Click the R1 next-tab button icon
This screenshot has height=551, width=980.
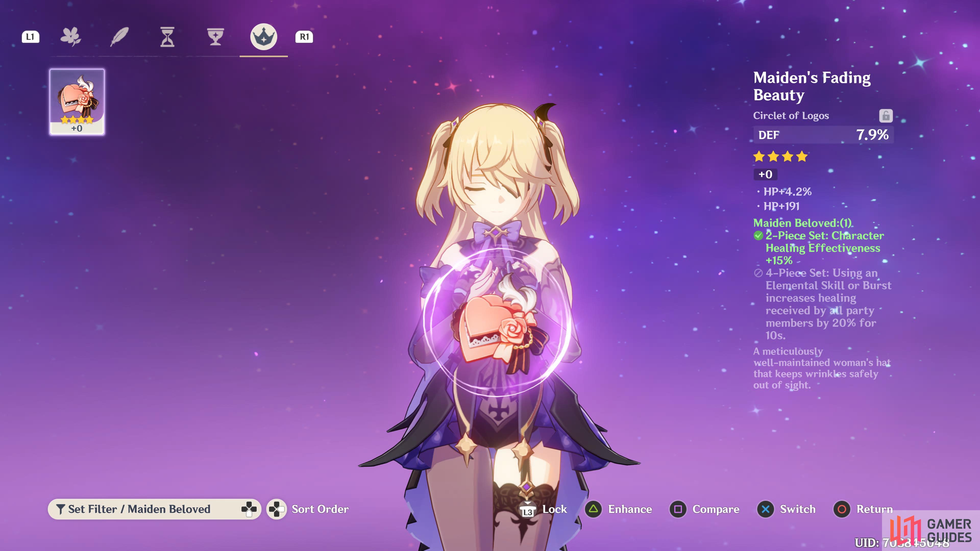click(x=304, y=37)
